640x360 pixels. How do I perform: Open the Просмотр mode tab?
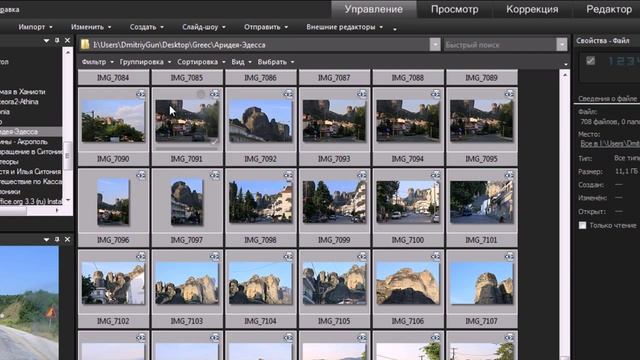[x=454, y=9]
